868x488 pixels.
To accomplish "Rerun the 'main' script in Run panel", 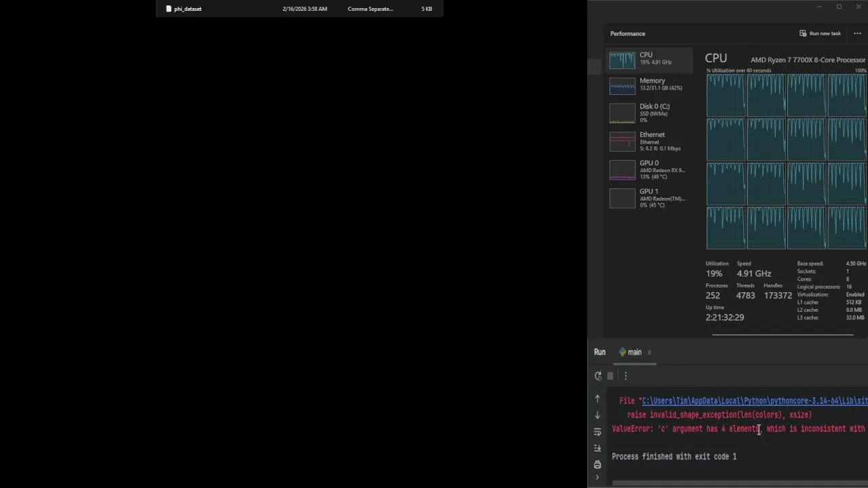I will pyautogui.click(x=597, y=376).
